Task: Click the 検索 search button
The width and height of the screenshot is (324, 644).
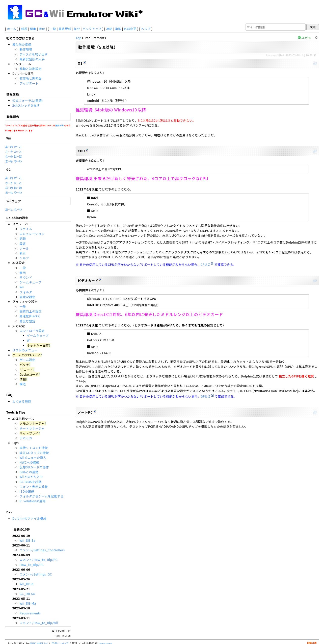Action: coord(313,27)
